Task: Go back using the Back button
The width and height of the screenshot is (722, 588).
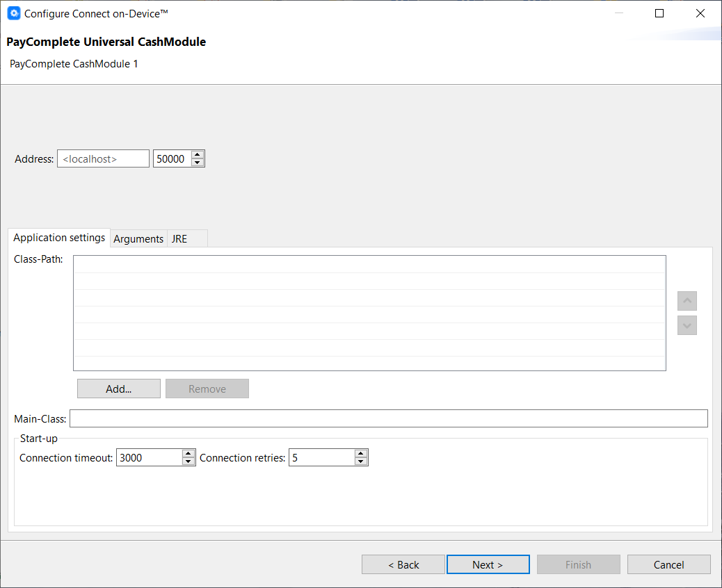Action: 403,564
